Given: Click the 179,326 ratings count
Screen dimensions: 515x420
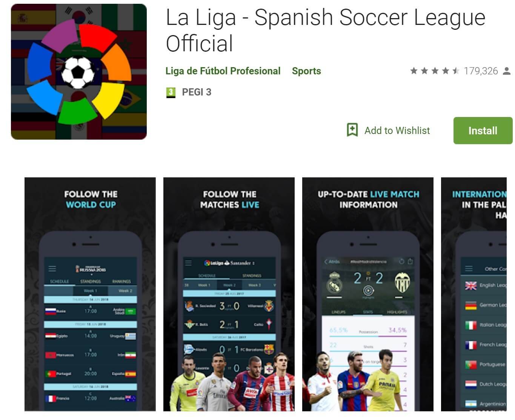Looking at the screenshot, I should [481, 71].
